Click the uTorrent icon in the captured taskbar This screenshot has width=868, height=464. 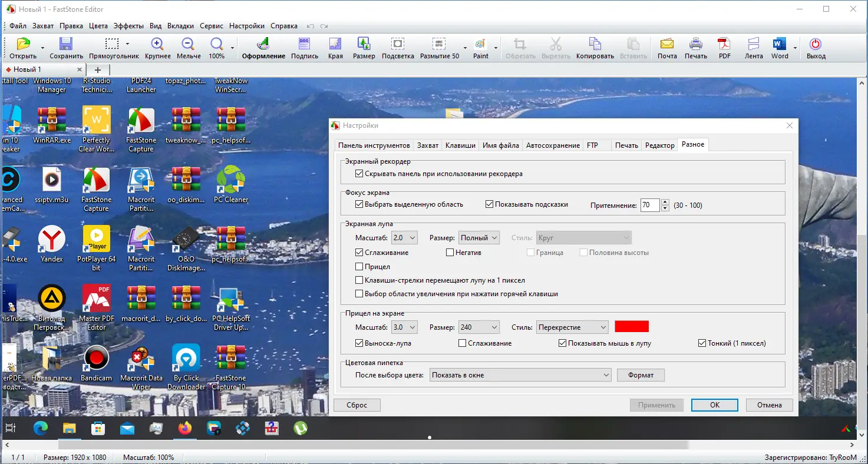click(x=301, y=428)
